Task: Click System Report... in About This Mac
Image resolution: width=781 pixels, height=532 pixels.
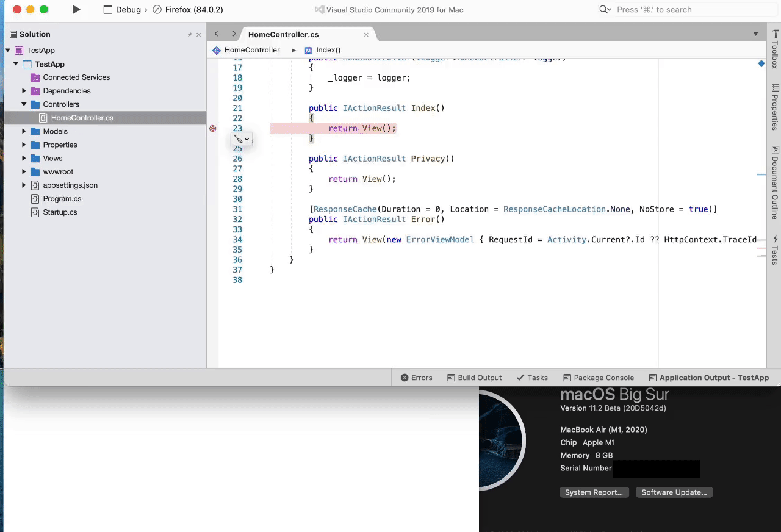Action: click(x=594, y=492)
